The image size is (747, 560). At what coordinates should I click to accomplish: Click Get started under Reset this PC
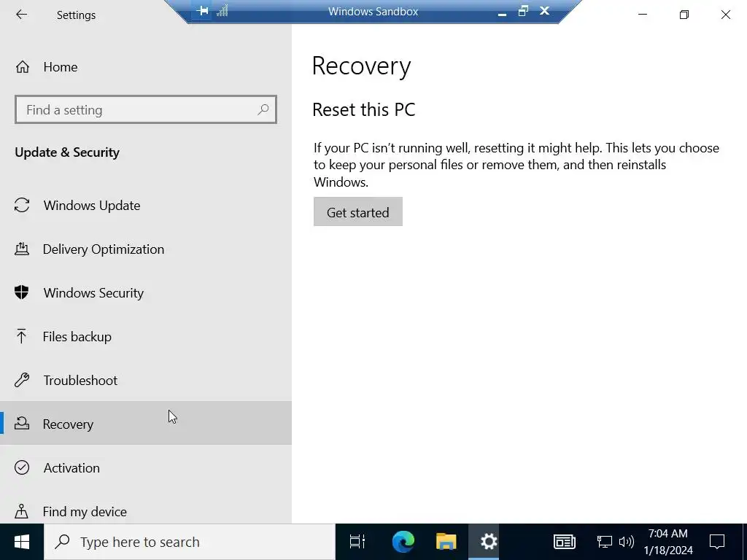point(357,212)
